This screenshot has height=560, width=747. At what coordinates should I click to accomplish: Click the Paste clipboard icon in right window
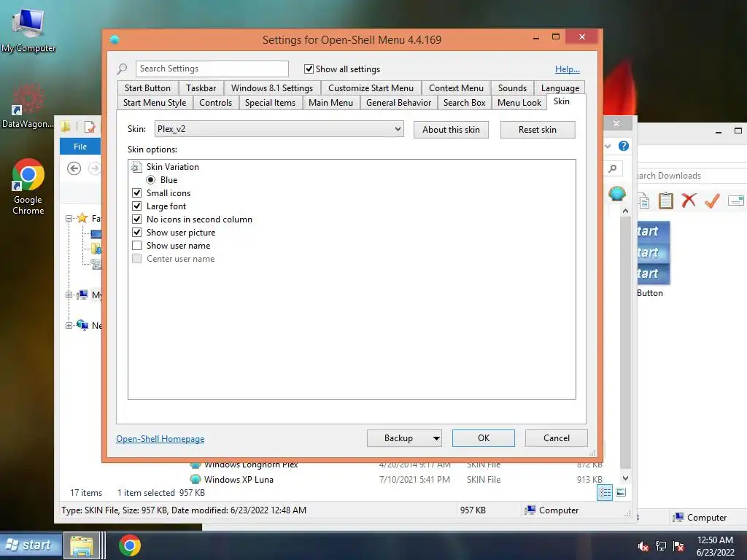pos(665,201)
